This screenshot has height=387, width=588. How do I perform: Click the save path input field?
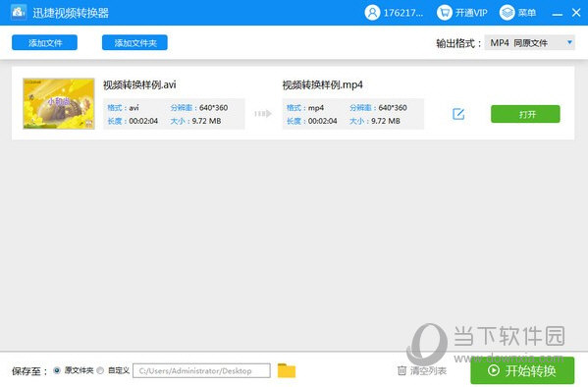tap(201, 370)
